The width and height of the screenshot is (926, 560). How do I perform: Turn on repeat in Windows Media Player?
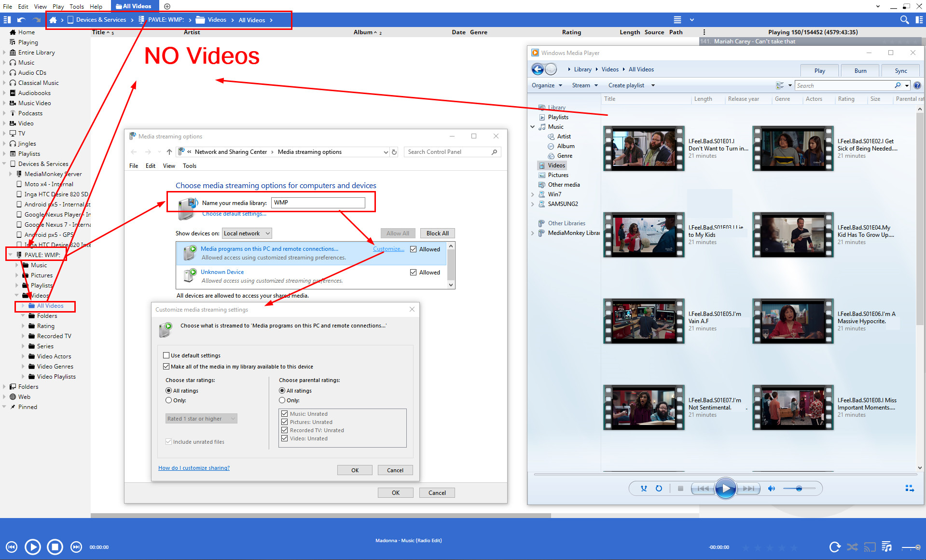tap(659, 489)
